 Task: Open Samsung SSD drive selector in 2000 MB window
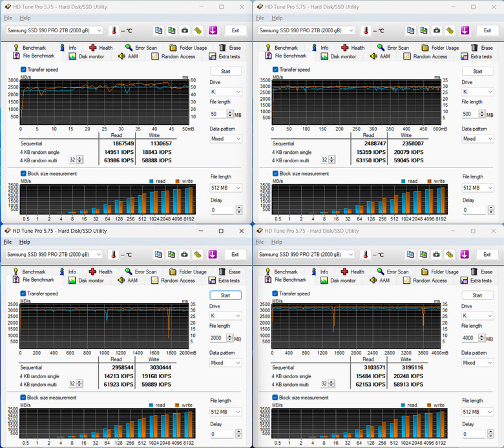tap(54, 255)
